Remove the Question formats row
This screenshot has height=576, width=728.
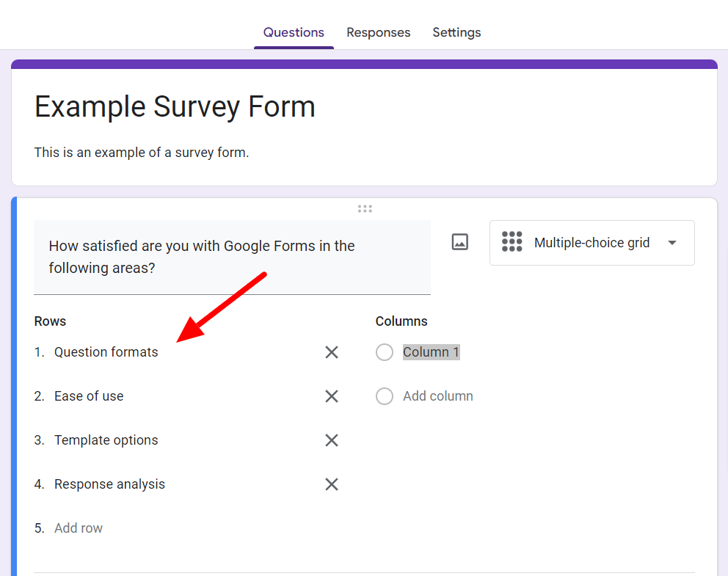(332, 352)
